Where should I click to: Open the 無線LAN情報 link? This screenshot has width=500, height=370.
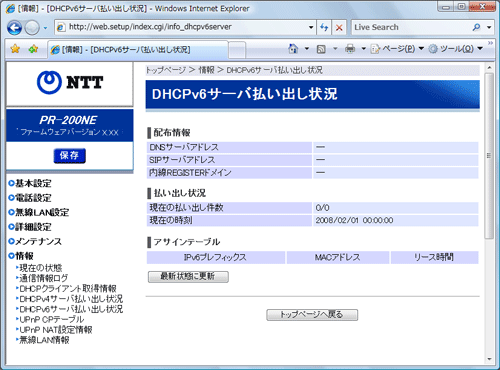click(43, 340)
